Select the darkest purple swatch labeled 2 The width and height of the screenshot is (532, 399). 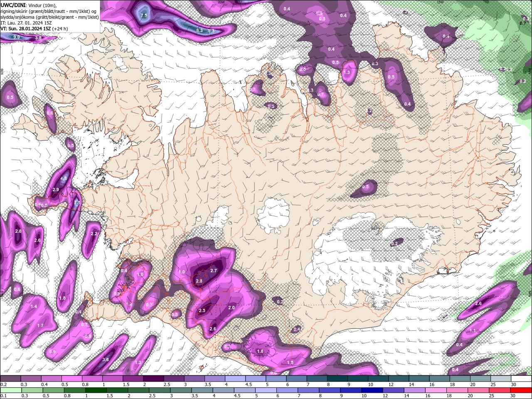[x=153, y=379]
